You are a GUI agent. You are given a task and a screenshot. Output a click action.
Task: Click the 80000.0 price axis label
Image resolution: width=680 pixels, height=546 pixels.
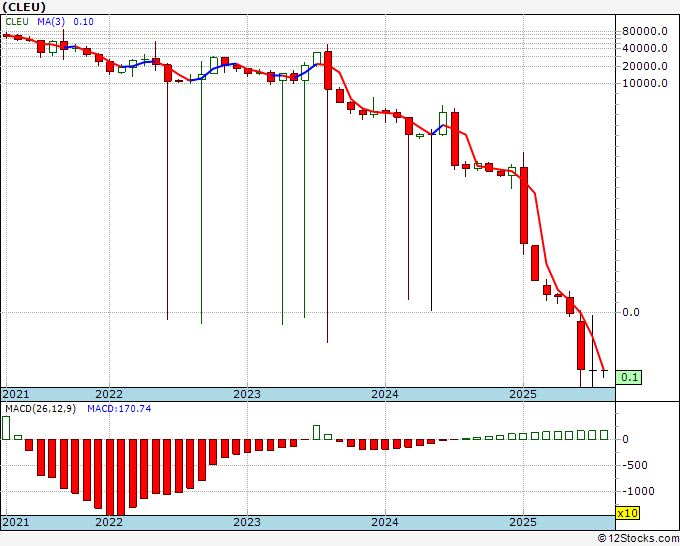click(645, 31)
